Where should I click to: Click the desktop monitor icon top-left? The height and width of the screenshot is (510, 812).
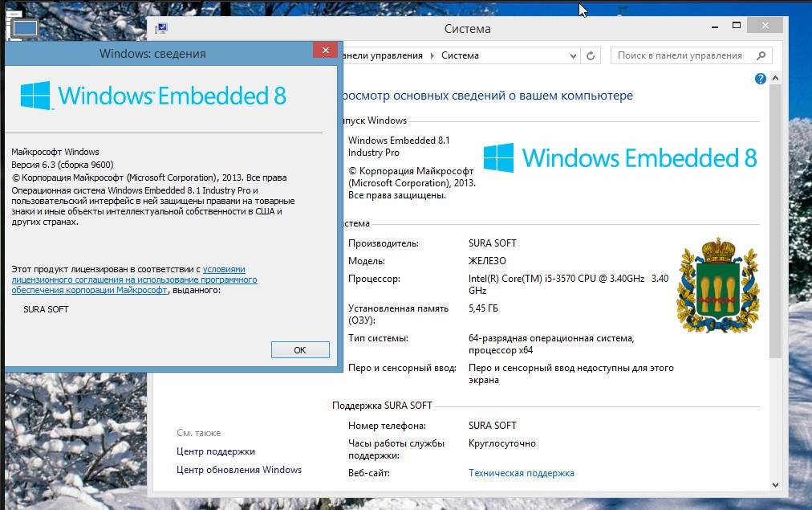pos(24,28)
